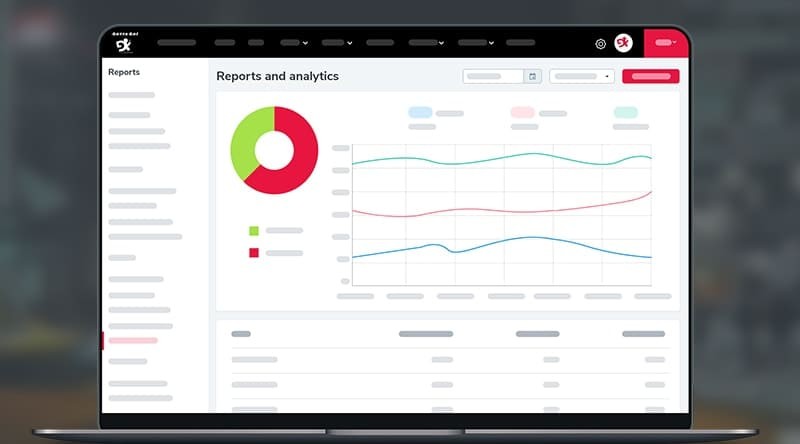Image resolution: width=800 pixels, height=444 pixels.
Task: Click the red action button under the header
Action: tap(650, 76)
